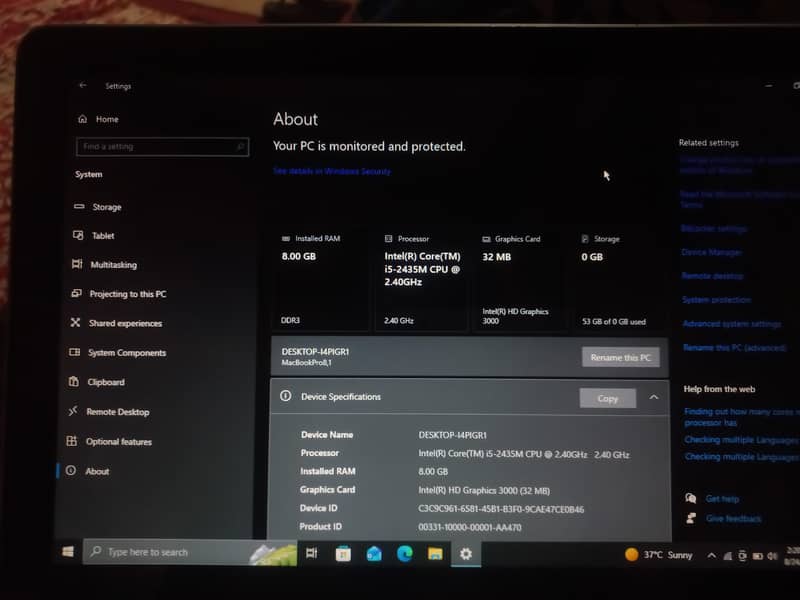
Task: Click the Graphics Card 32 MB card
Action: click(520, 279)
